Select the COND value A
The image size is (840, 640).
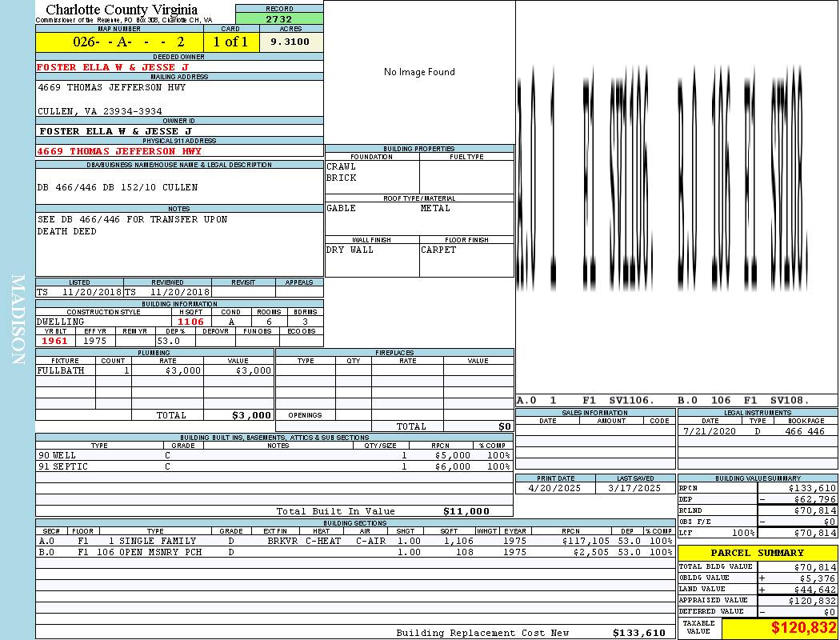(x=231, y=322)
